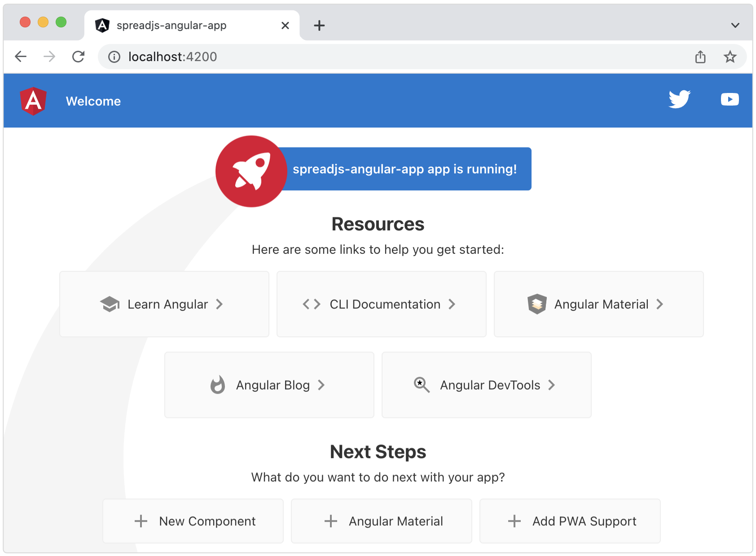The height and width of the screenshot is (556, 756).
Task: Click the site information icon
Action: pos(114,57)
